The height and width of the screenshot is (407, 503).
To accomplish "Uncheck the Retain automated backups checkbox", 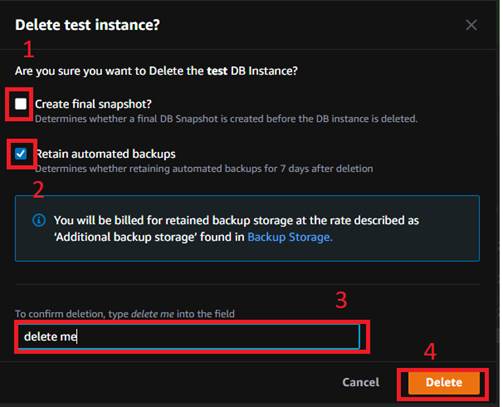I will (21, 154).
